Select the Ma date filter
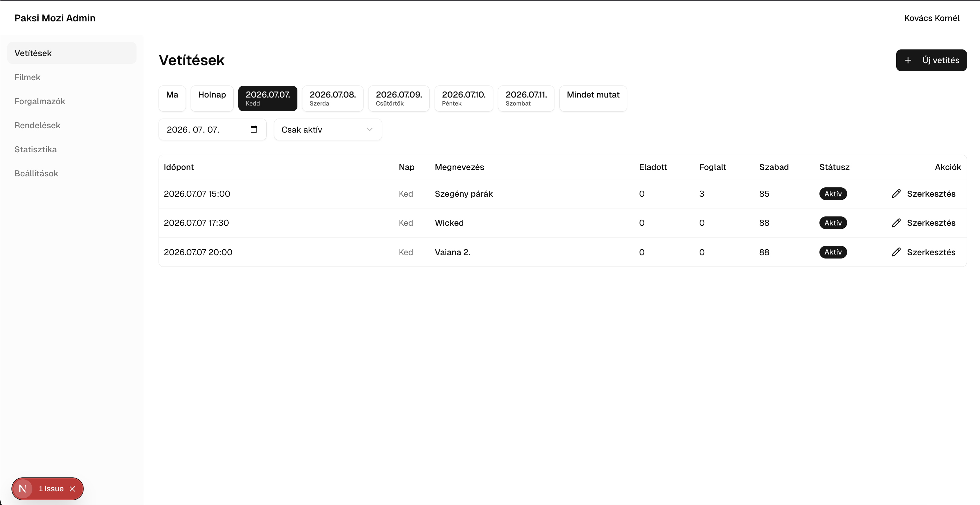 pyautogui.click(x=172, y=98)
